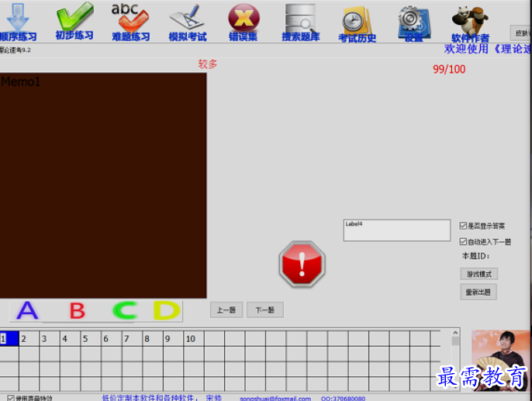
Task: Click the red 较多 label
Action: 208,64
